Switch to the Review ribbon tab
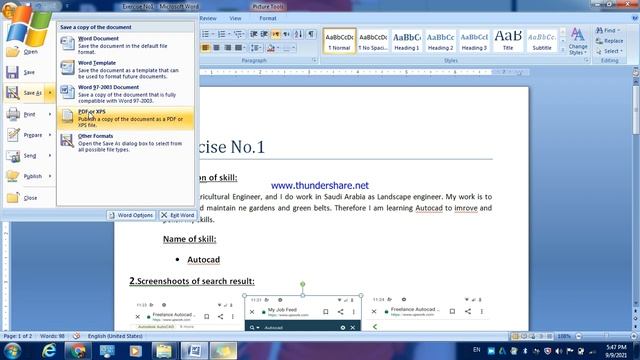Viewport: 640px width, 360px height. pyautogui.click(x=208, y=18)
